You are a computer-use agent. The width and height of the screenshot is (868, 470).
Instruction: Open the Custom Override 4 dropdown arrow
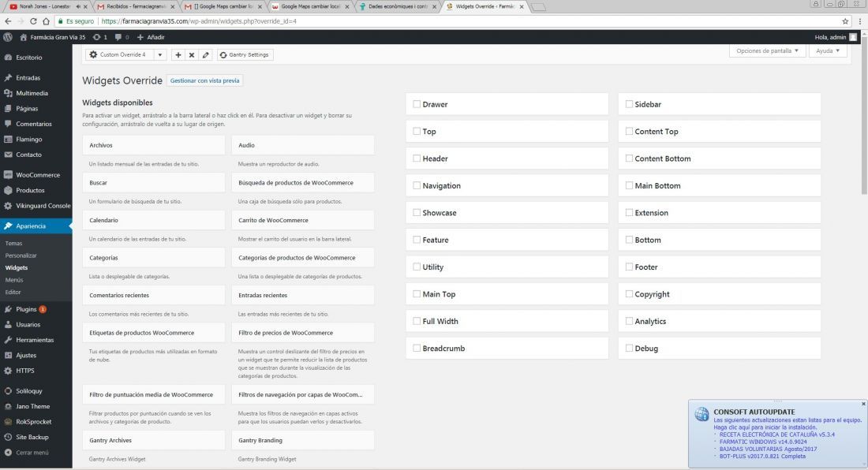[160, 54]
